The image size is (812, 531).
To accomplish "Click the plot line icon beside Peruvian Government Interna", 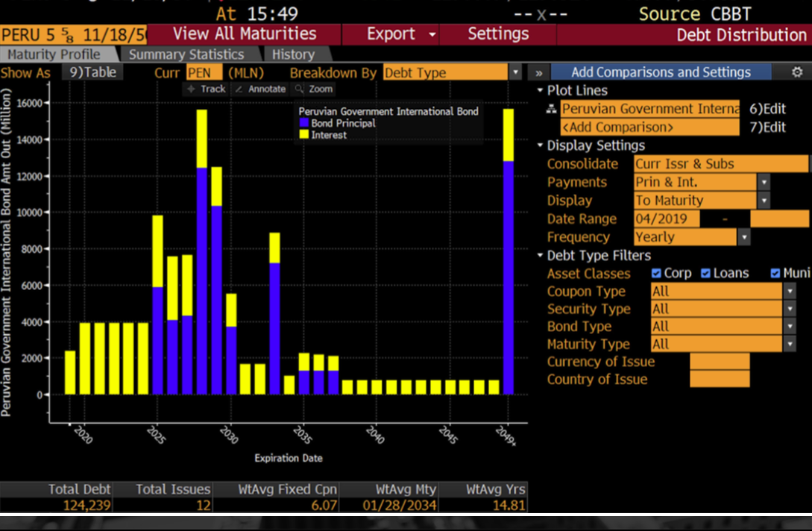I will [x=551, y=108].
